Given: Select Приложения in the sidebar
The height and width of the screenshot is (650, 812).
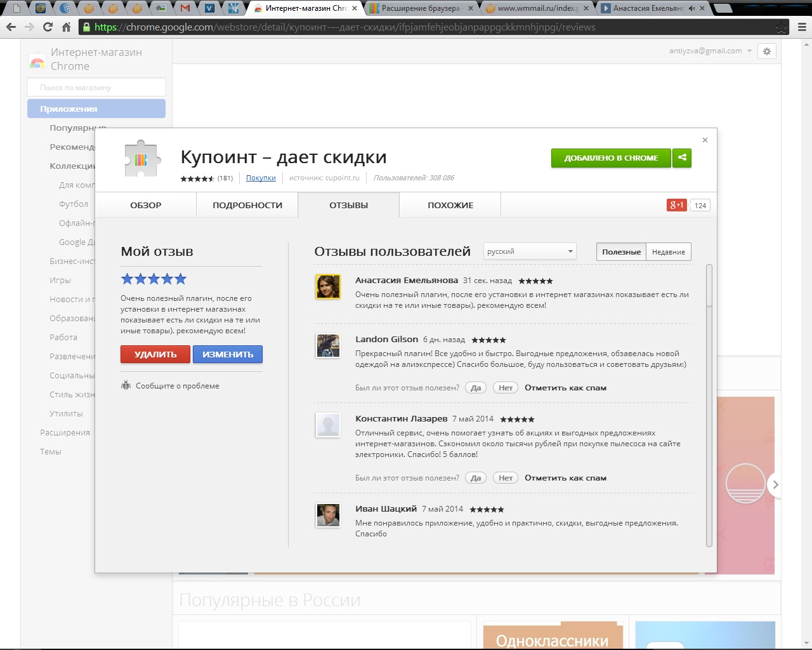Looking at the screenshot, I should tap(96, 109).
